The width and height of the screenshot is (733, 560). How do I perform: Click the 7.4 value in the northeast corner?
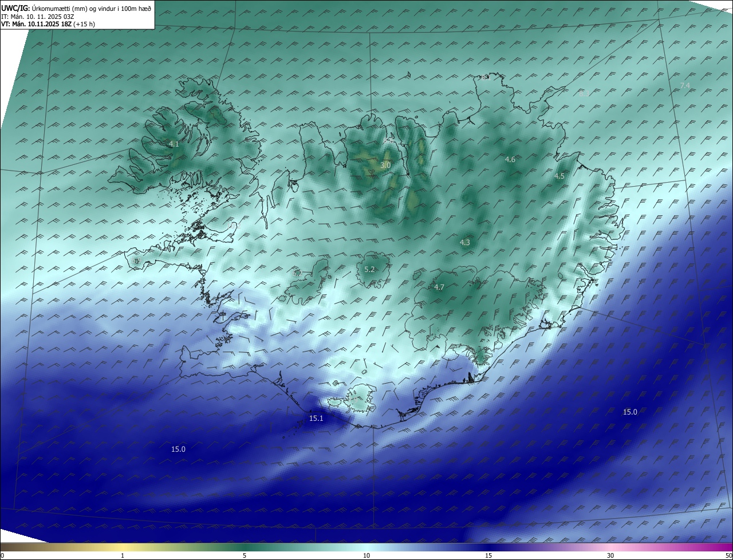tap(685, 86)
